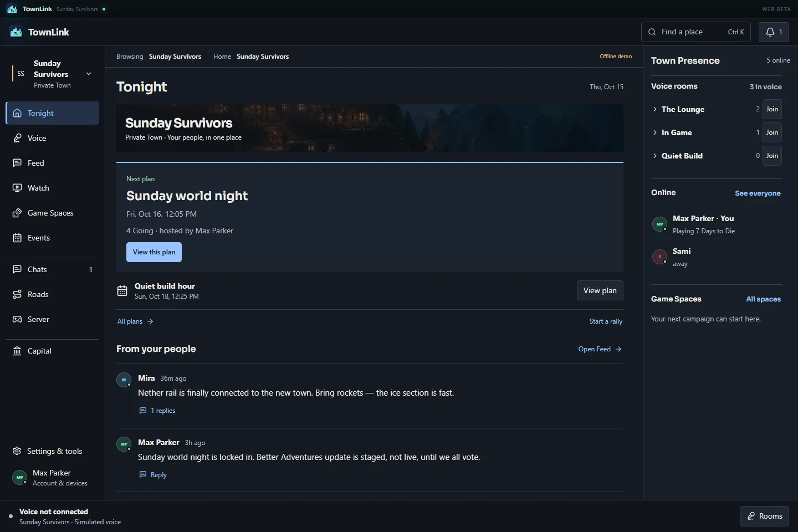Click the Find a place search field
The width and height of the screenshot is (798, 532).
coord(696,32)
